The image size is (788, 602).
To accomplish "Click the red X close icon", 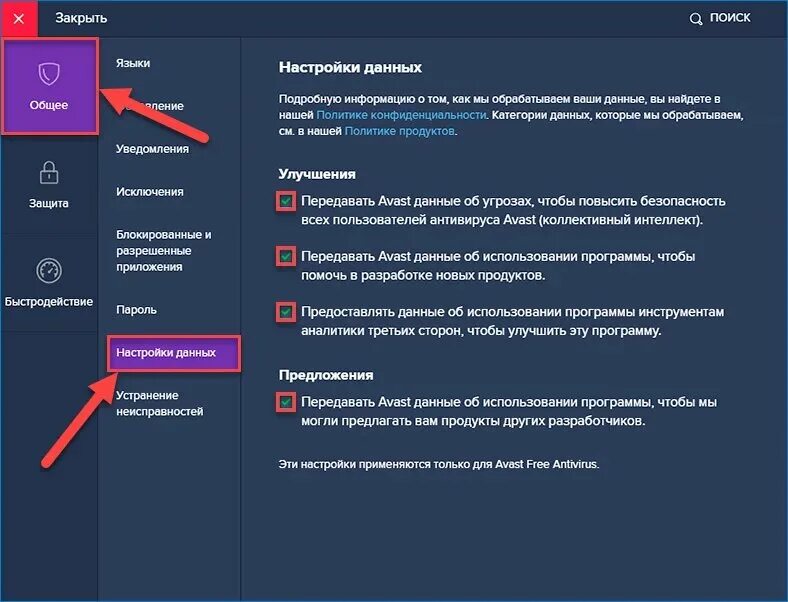I will 19,19.
